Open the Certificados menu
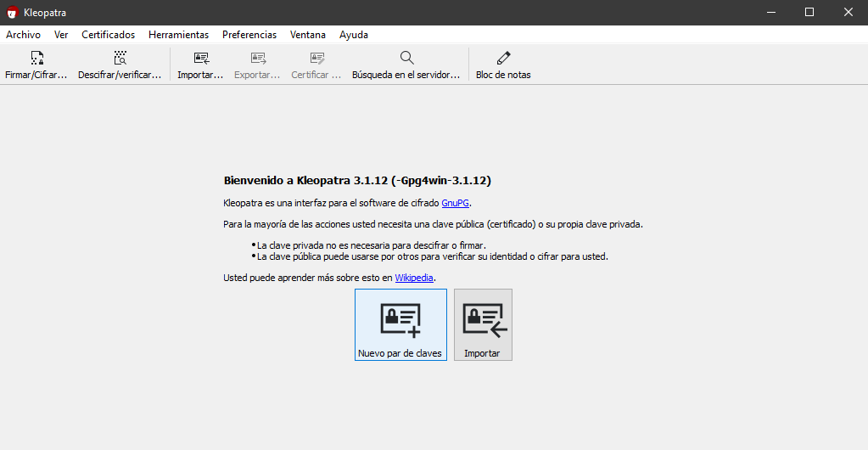The height and width of the screenshot is (450, 868). pyautogui.click(x=108, y=34)
